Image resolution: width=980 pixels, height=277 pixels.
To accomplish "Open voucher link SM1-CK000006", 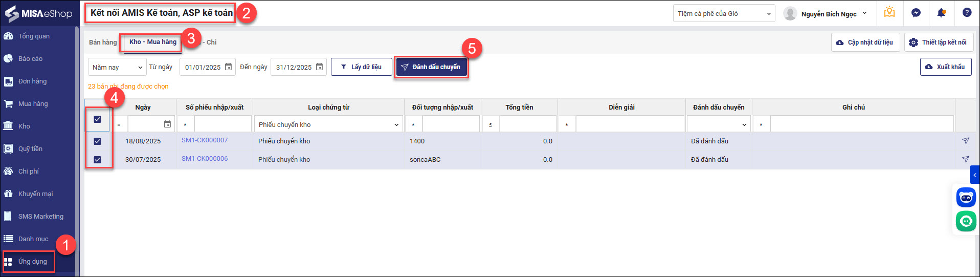I will point(205,159).
